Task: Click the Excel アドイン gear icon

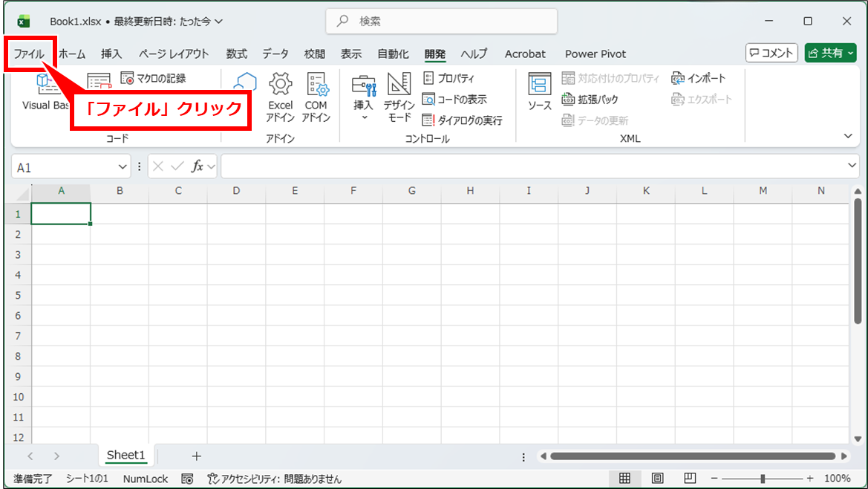Action: pyautogui.click(x=280, y=83)
